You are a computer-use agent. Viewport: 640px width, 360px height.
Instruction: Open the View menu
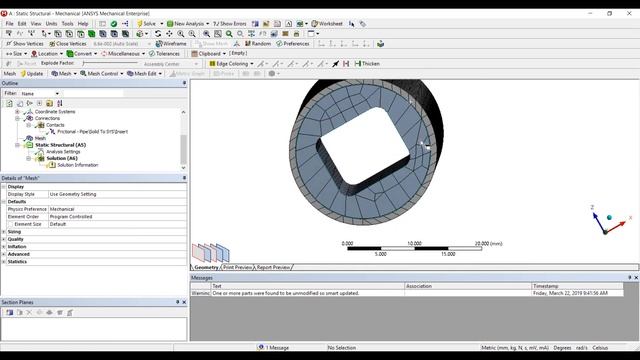(36, 24)
